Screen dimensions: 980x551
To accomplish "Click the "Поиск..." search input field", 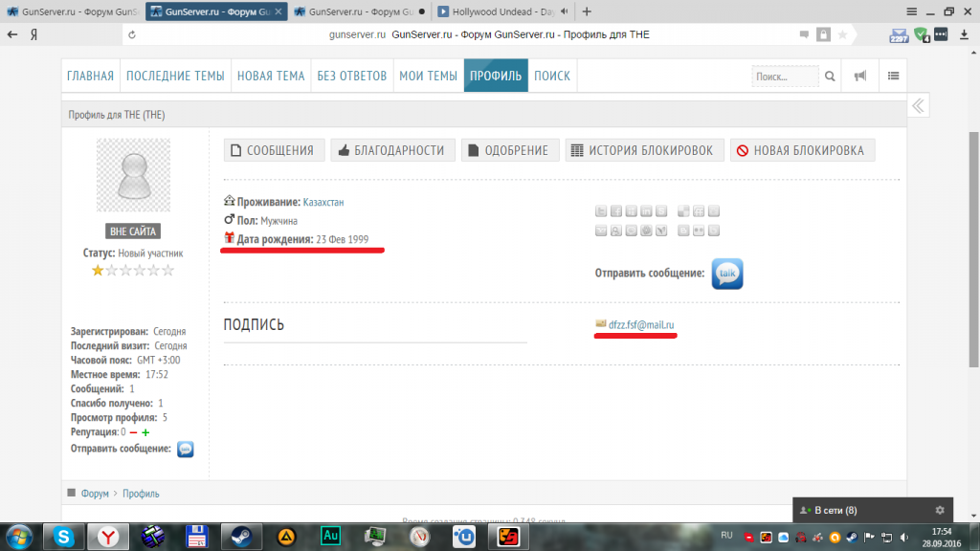I will [x=785, y=77].
